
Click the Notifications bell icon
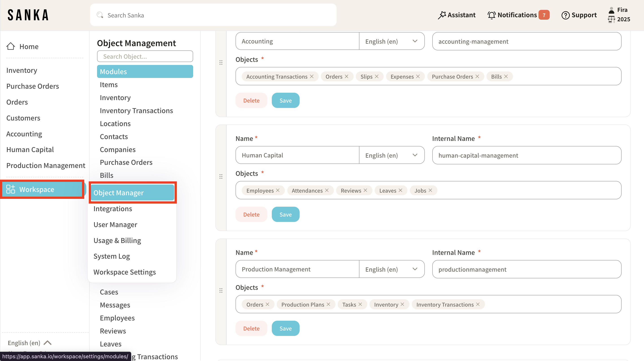click(491, 15)
